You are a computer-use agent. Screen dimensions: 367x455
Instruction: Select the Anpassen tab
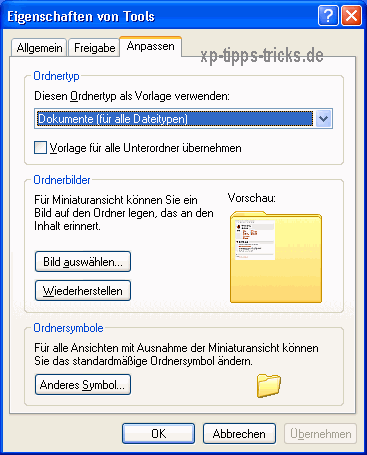point(151,46)
